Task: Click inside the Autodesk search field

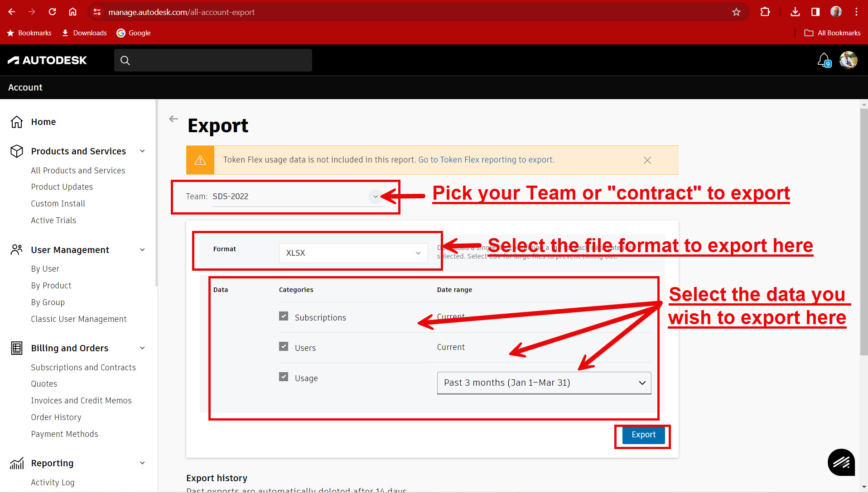Action: coord(213,60)
